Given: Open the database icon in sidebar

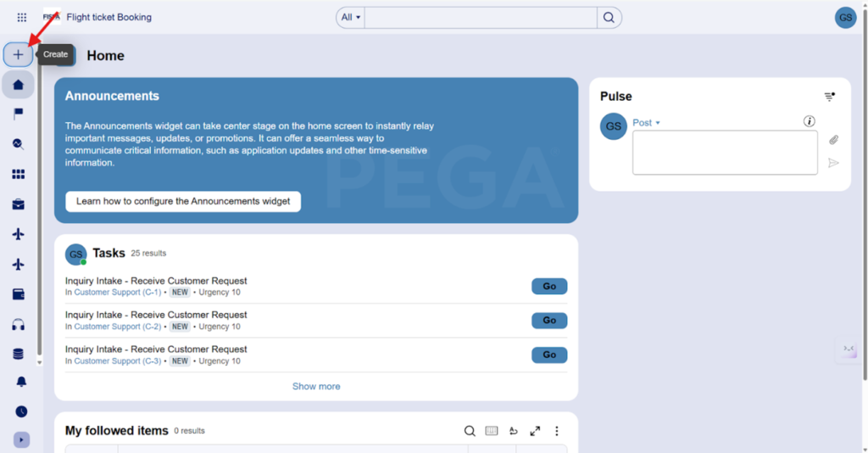Looking at the screenshot, I should coord(19,354).
